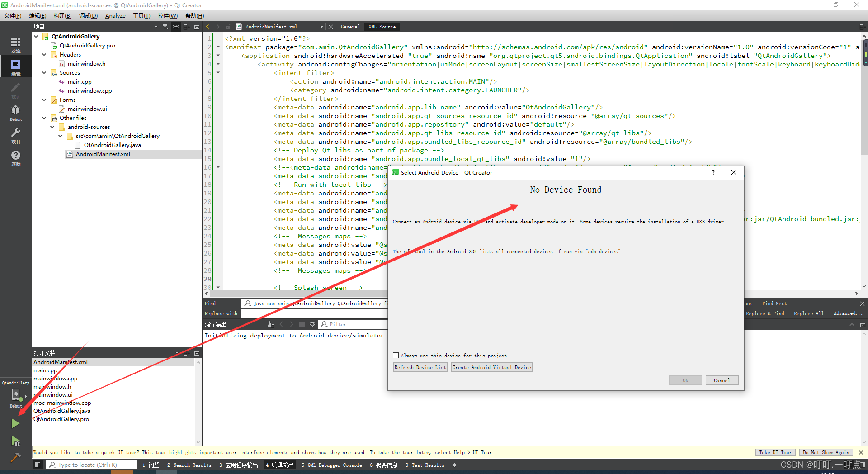Open compile output settings gear
Screen dimensions: 868x474
point(312,324)
